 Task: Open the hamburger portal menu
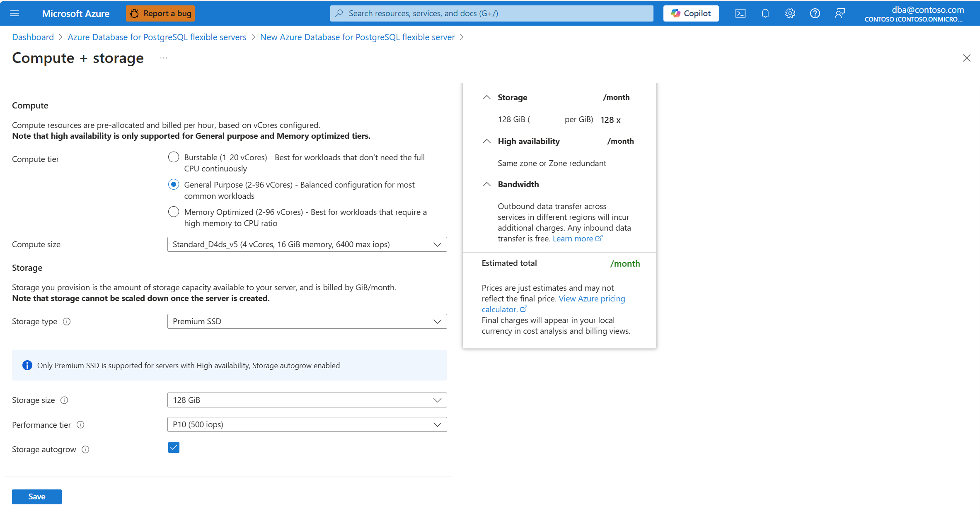[15, 13]
